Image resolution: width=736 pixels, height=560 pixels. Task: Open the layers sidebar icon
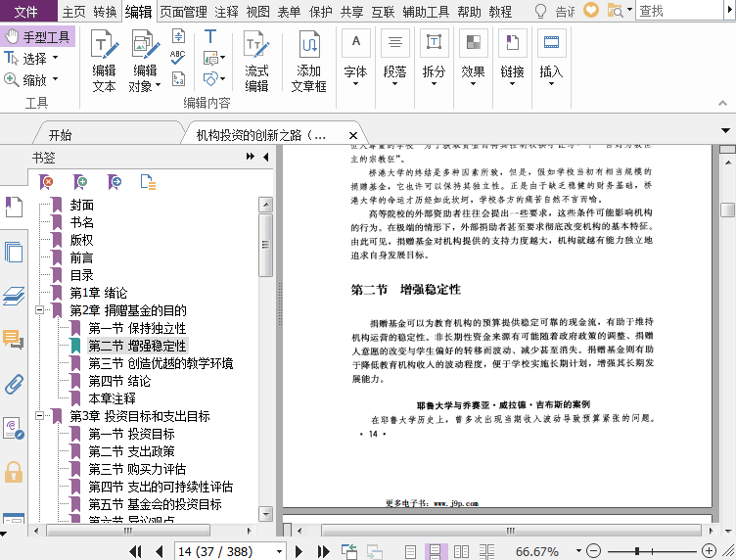14,297
